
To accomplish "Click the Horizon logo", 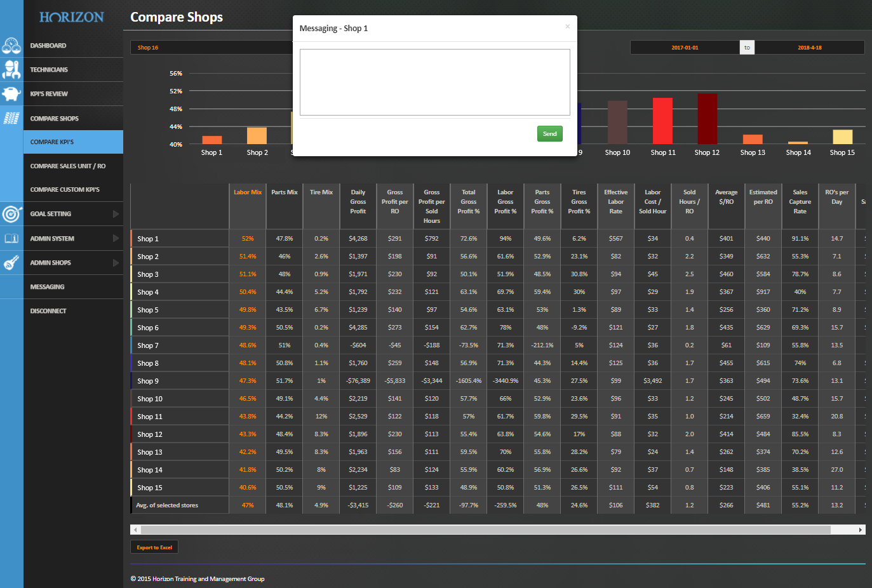I will pos(72,17).
